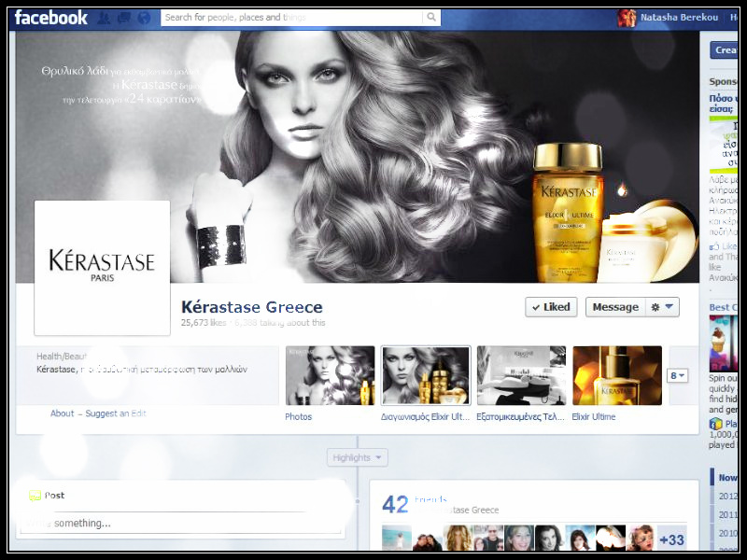Open Natasha Berekou profile name link
This screenshot has height=560, width=747.
(x=679, y=18)
